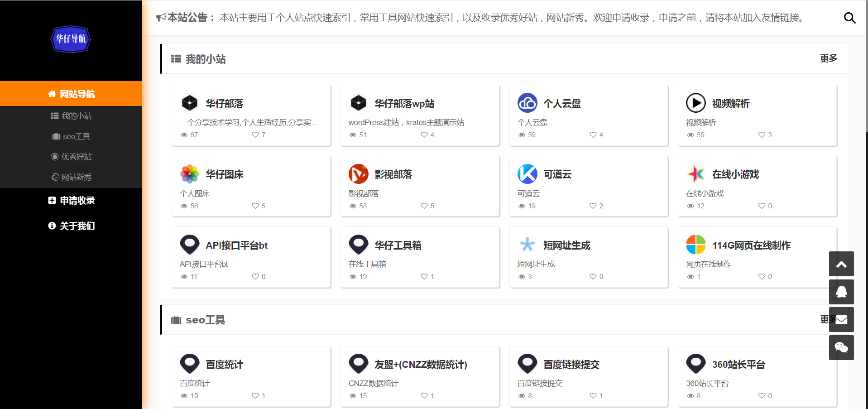
Task: Click the API接口平台bt pin icon
Action: [x=190, y=245]
